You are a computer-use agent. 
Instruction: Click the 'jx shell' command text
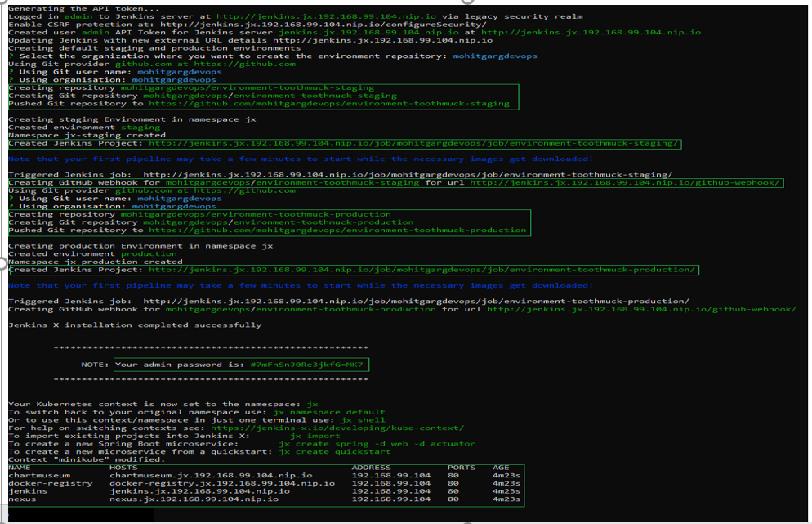tap(363, 420)
